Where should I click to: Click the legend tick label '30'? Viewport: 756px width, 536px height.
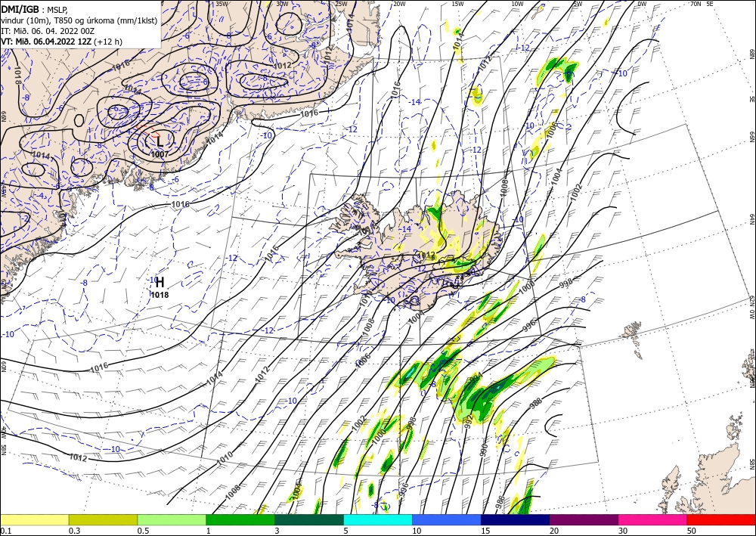click(x=622, y=531)
